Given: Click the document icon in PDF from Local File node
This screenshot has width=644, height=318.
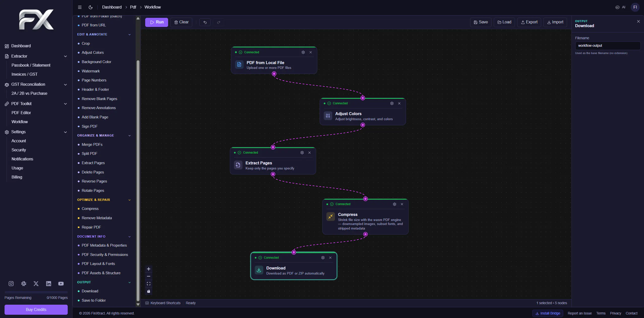Looking at the screenshot, I should (239, 65).
